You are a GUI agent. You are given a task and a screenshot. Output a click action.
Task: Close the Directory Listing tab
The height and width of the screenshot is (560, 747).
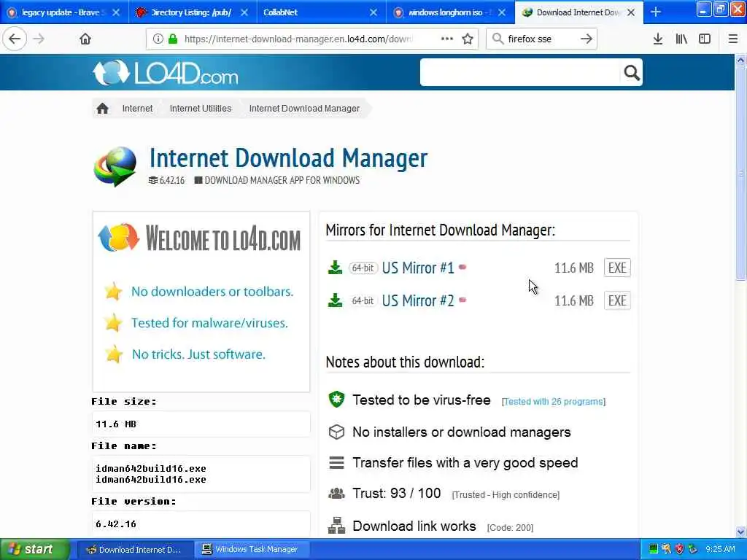point(244,12)
